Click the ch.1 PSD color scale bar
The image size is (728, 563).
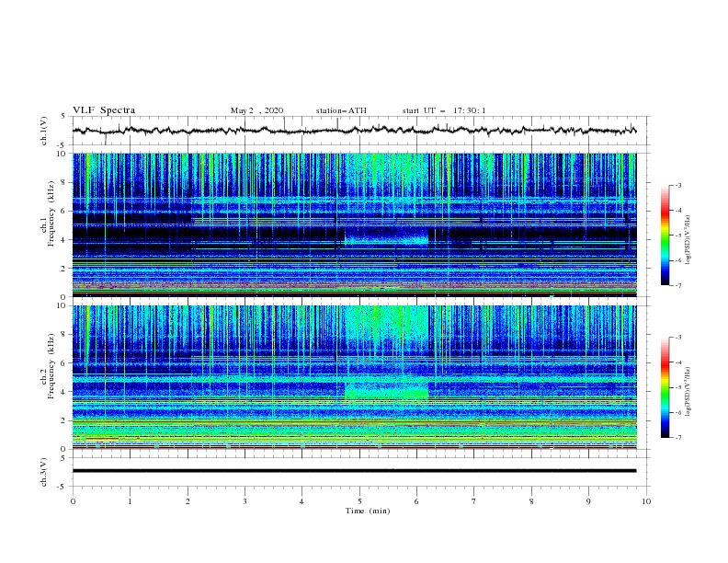pos(665,236)
